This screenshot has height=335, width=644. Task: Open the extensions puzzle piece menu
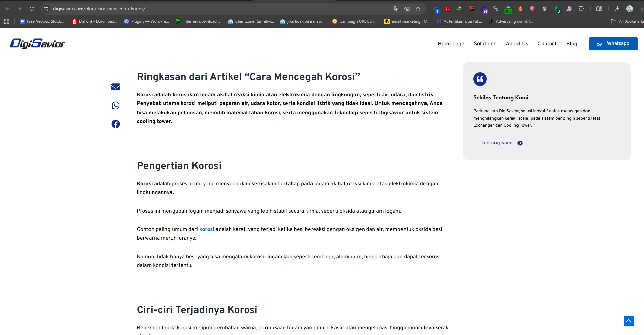(582, 9)
